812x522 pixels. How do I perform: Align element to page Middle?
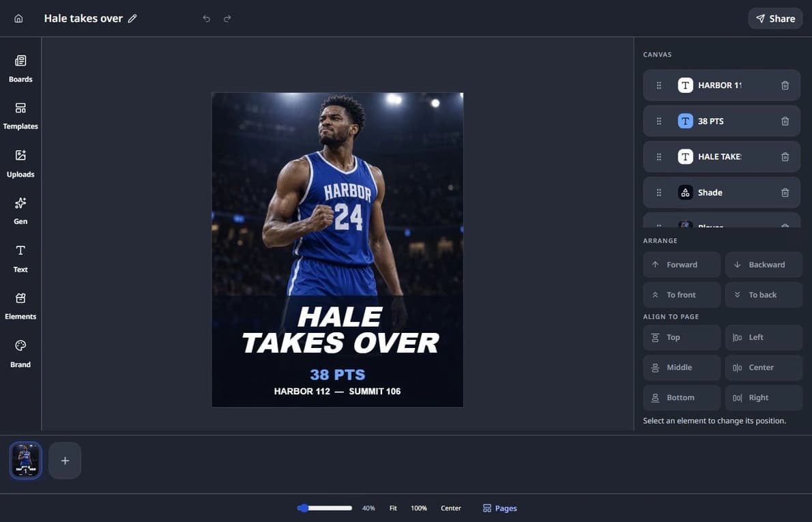682,368
